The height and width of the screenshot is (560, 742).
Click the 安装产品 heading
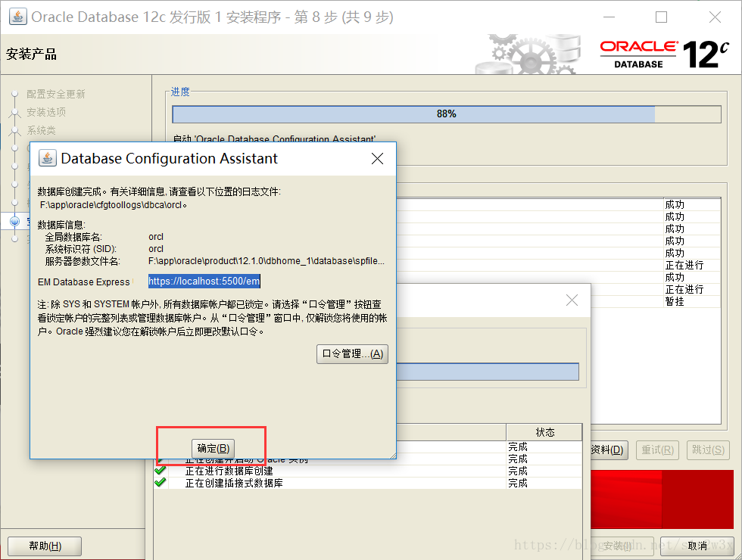point(31,54)
